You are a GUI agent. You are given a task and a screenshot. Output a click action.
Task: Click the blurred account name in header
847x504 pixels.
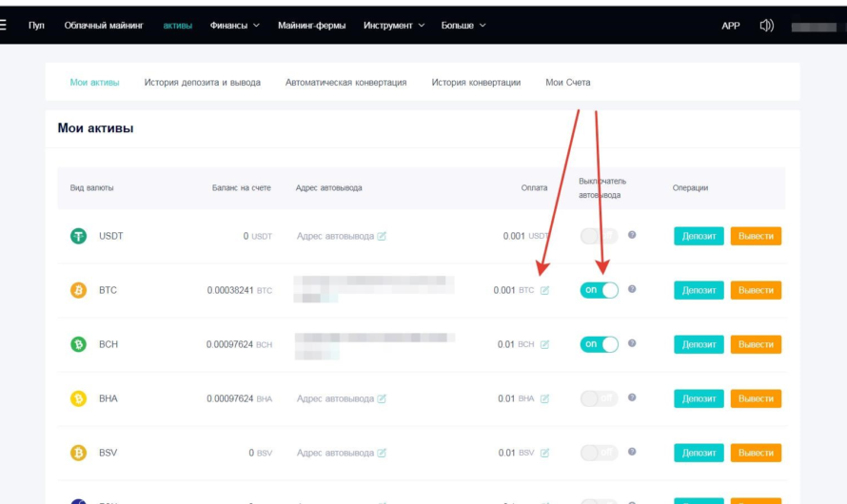[x=814, y=27]
